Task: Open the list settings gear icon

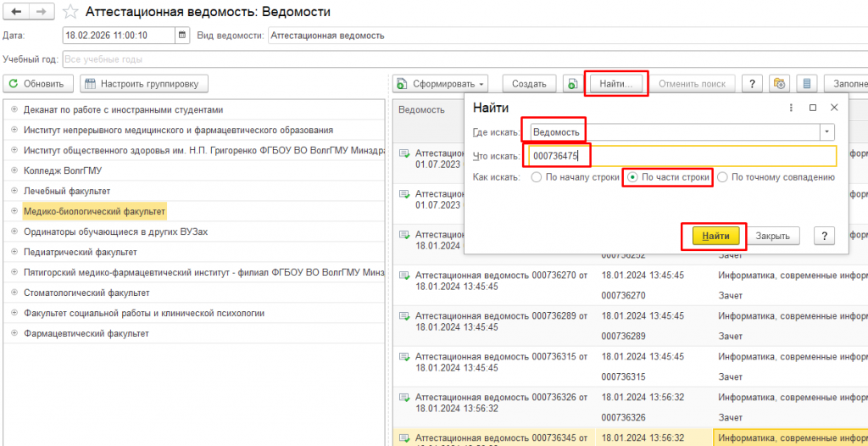Action: (779, 84)
